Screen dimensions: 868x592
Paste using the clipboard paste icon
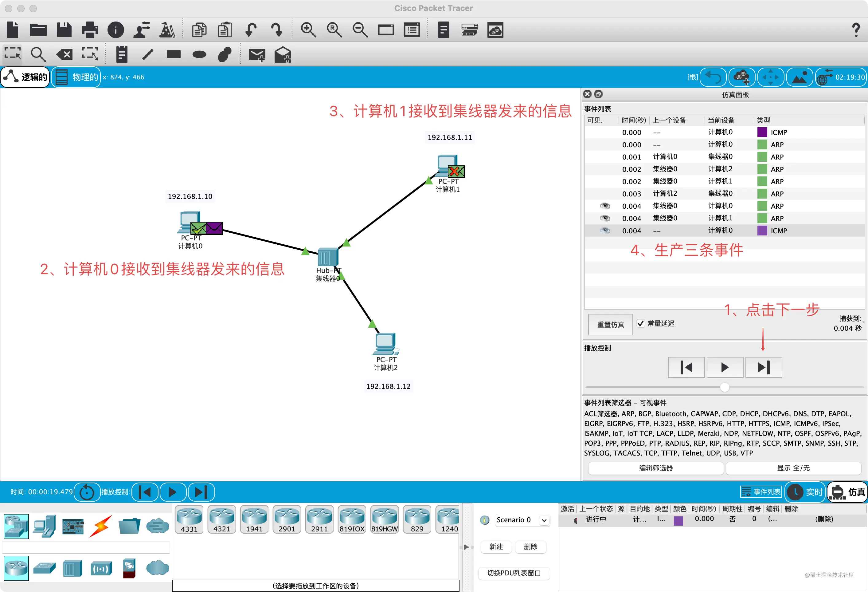225,30
